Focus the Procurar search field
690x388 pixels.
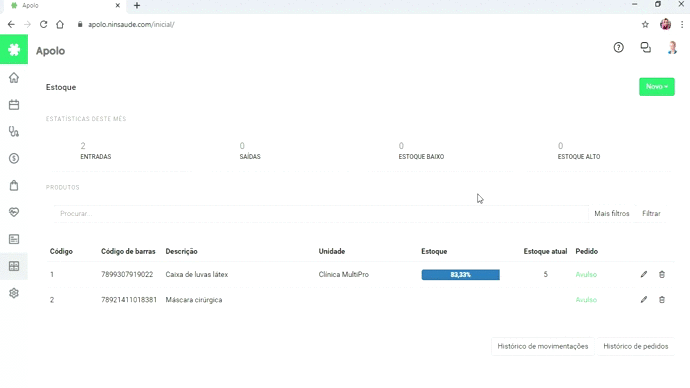click(x=321, y=213)
